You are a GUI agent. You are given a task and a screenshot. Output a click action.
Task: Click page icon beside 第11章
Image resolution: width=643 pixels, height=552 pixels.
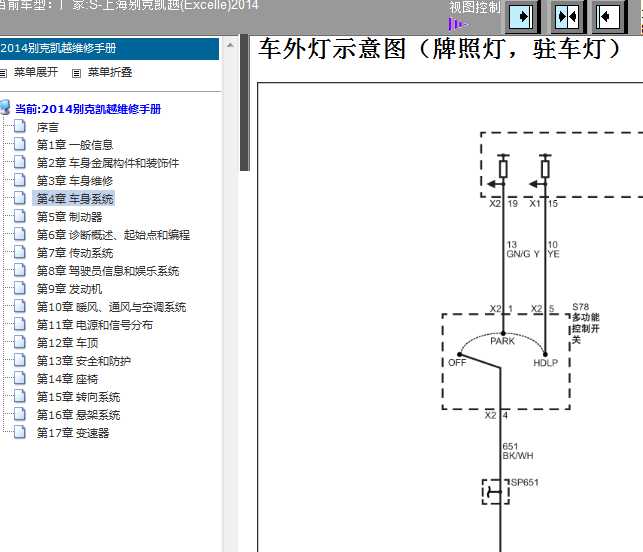(x=20, y=324)
